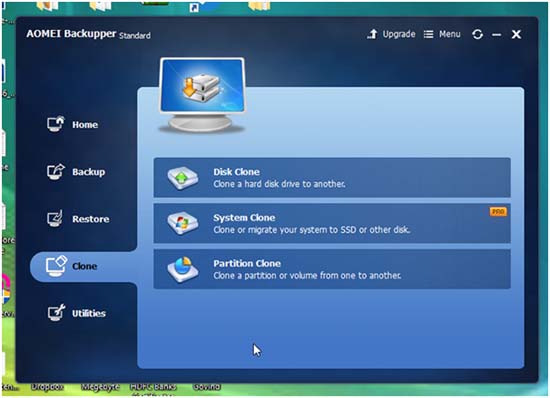Screen dimensions: 550x398
Task: Choose System Clone option
Action: coord(332,223)
